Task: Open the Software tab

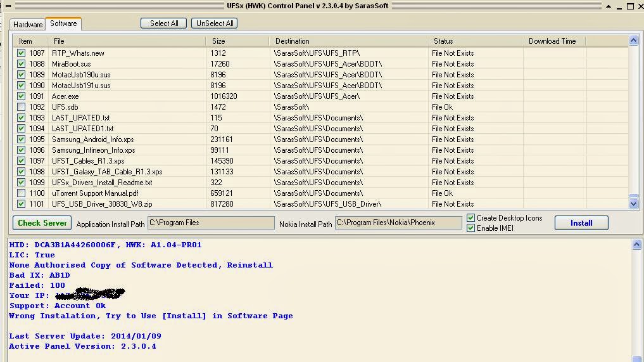Action: (63, 24)
